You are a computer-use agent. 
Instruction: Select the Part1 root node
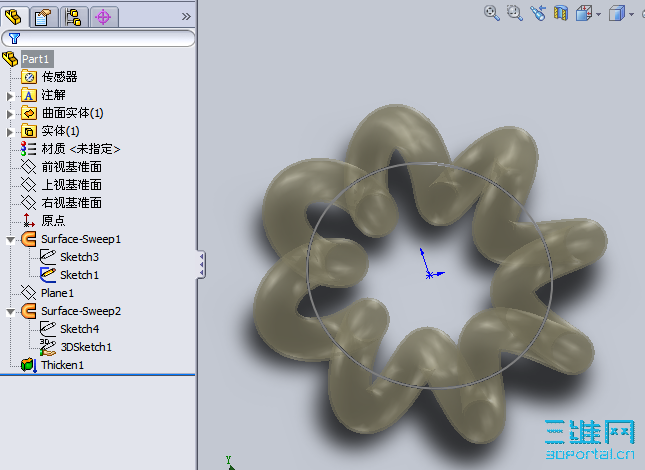pyautogui.click(x=36, y=59)
